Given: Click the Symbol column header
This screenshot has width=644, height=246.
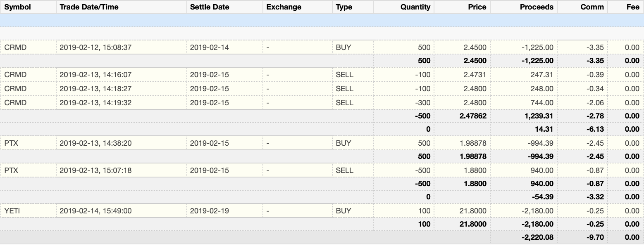Looking at the screenshot, I should pyautogui.click(x=18, y=7).
